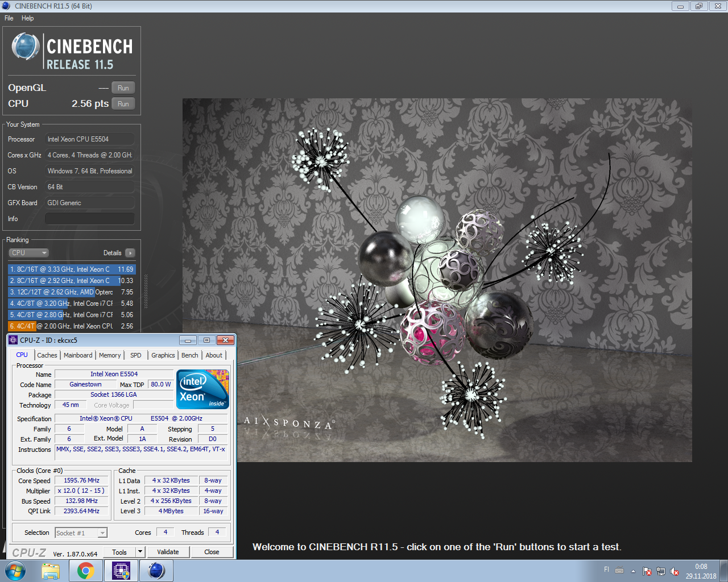Select ranking entry 8C/16T @ 3.33 GHz
This screenshot has height=582, width=728.
72,269
